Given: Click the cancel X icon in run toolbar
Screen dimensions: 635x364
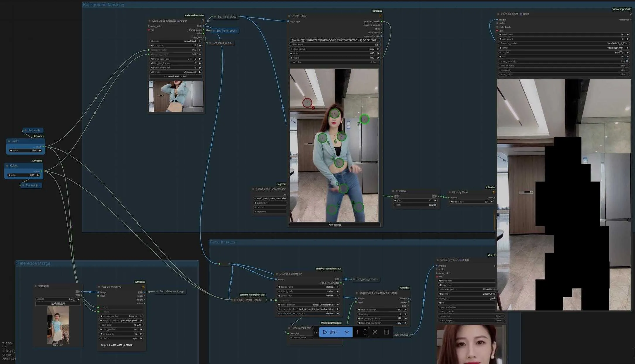Looking at the screenshot, I should pyautogui.click(x=375, y=332).
